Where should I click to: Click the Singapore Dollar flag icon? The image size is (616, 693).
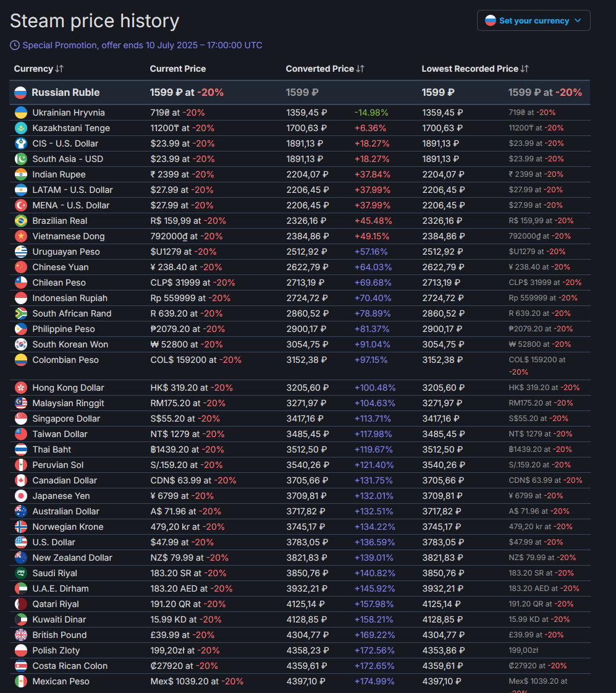(21, 419)
